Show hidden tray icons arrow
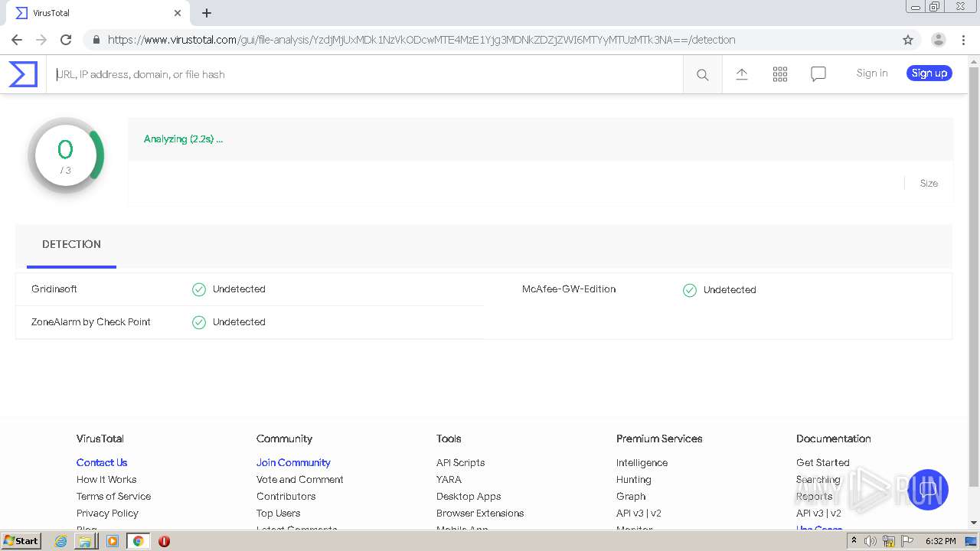 (854, 540)
